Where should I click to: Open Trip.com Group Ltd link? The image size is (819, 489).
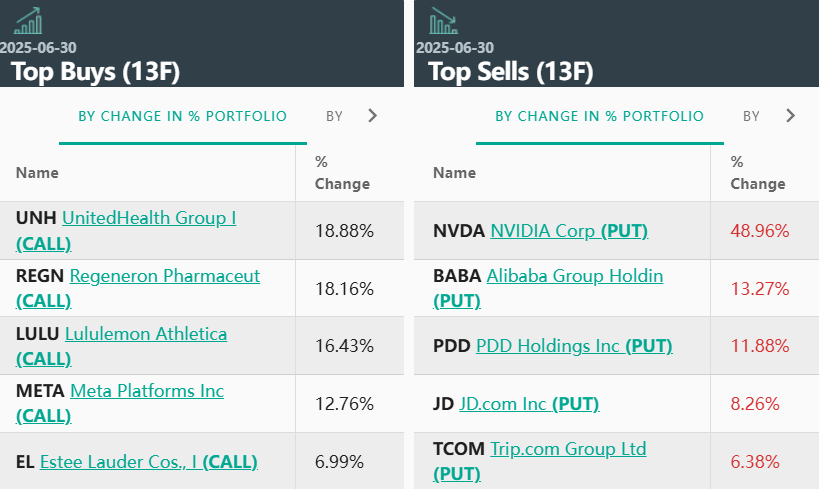click(x=568, y=450)
